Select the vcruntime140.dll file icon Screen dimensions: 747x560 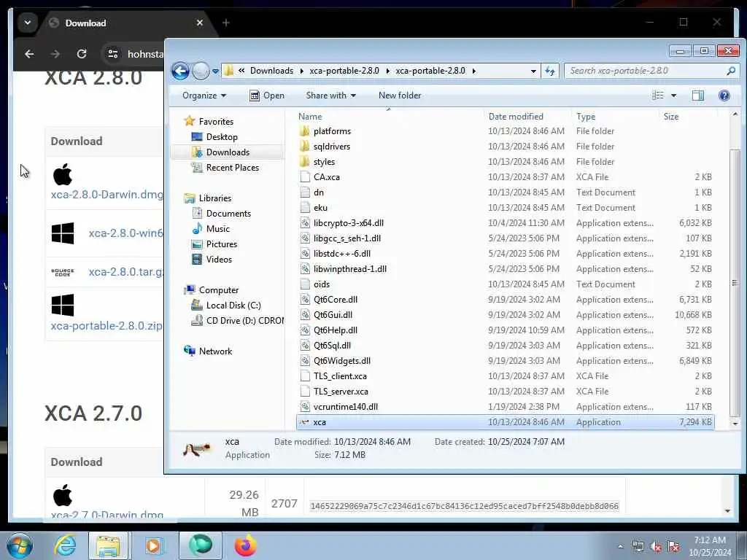click(x=305, y=407)
